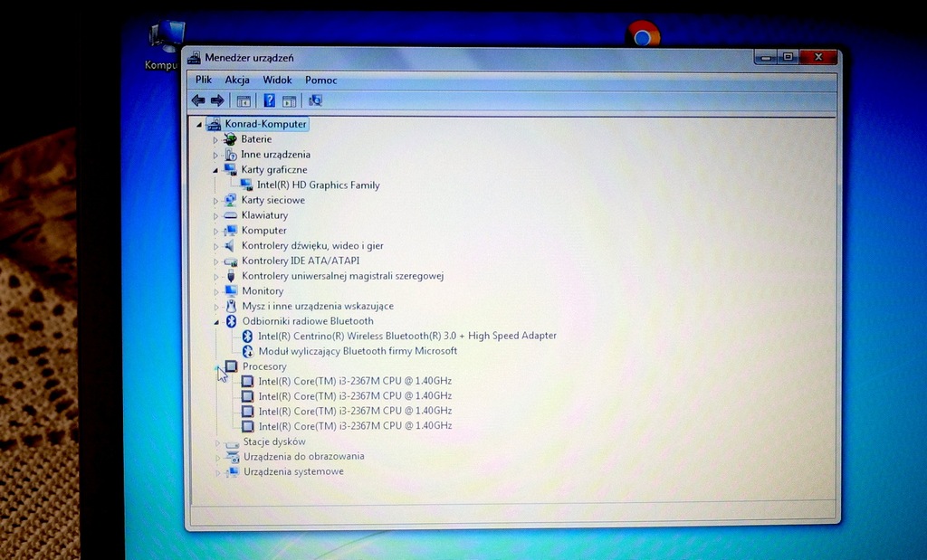Select Intel(R) HD Graphics Family entry
Screen dimensions: 927x560
318,185
